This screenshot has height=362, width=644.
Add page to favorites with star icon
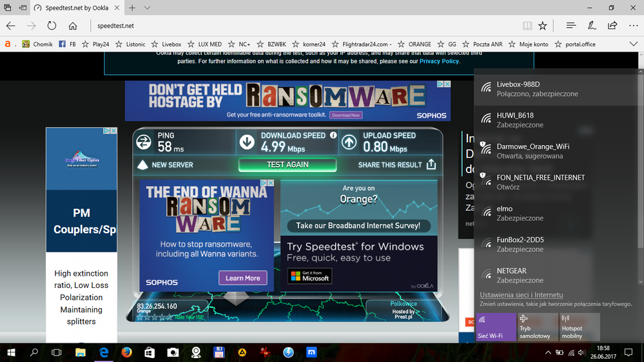(543, 26)
